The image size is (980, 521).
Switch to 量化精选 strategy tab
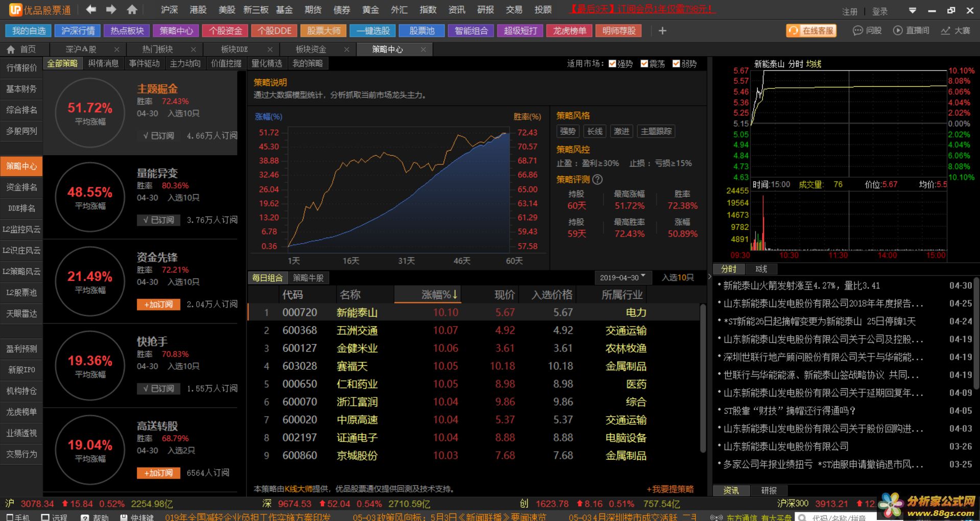pyautogui.click(x=267, y=63)
